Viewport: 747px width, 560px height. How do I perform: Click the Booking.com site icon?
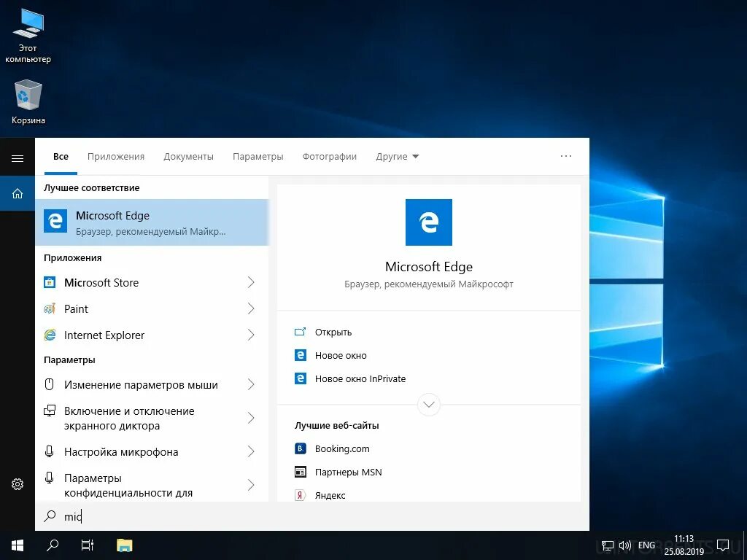click(x=300, y=448)
